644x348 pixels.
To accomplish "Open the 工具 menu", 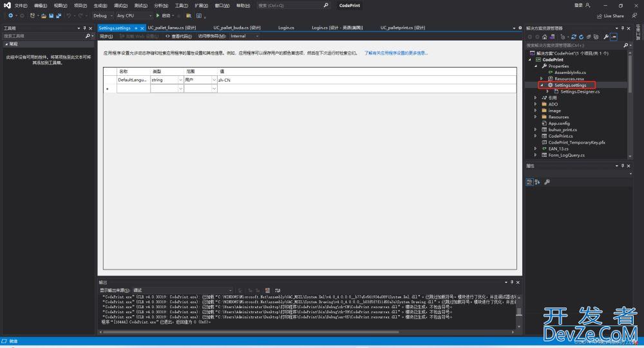I will [x=182, y=5].
